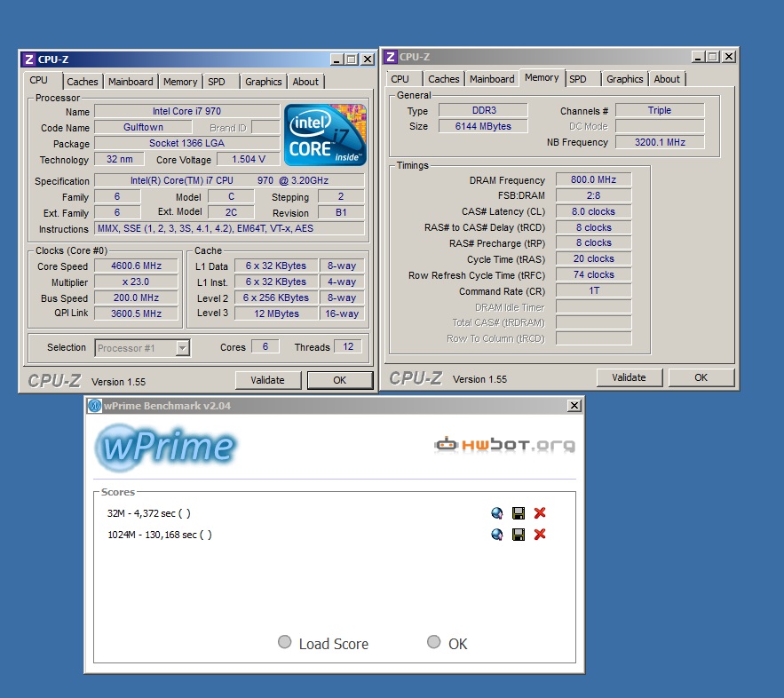Click the DRAM Frequency value field
This screenshot has width=784, height=698.
coord(593,180)
